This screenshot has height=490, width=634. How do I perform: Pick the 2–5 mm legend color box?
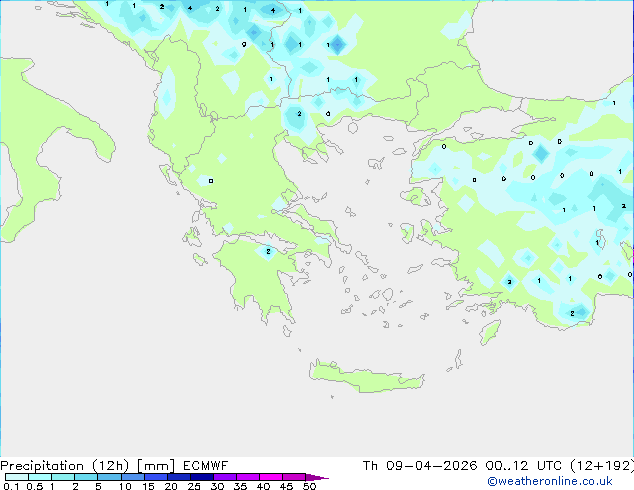pyautogui.click(x=86, y=477)
